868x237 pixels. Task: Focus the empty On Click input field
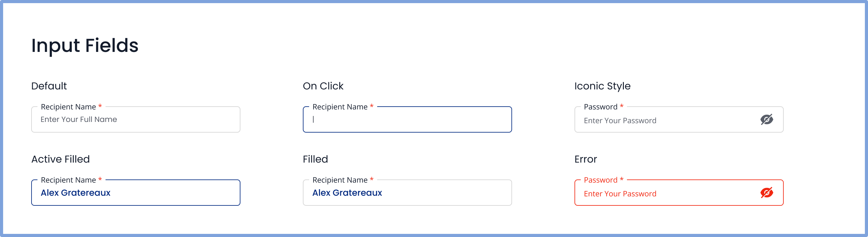pos(407,120)
